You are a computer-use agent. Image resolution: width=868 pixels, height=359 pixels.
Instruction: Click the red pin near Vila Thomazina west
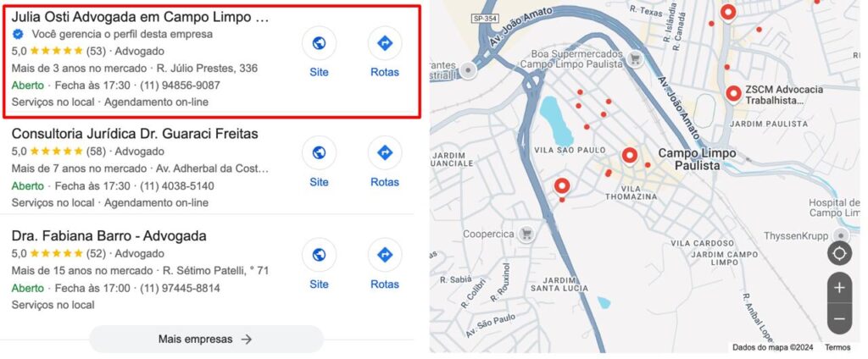[562, 186]
